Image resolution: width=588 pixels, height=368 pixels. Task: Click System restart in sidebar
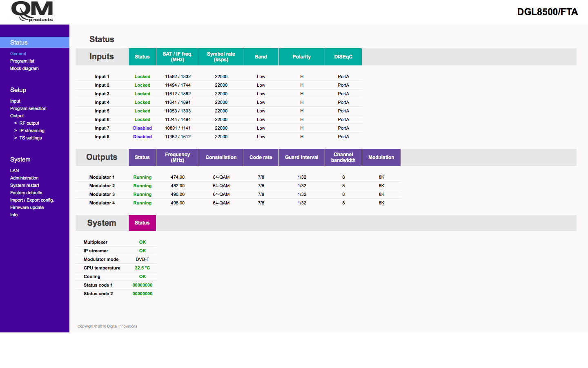(24, 185)
